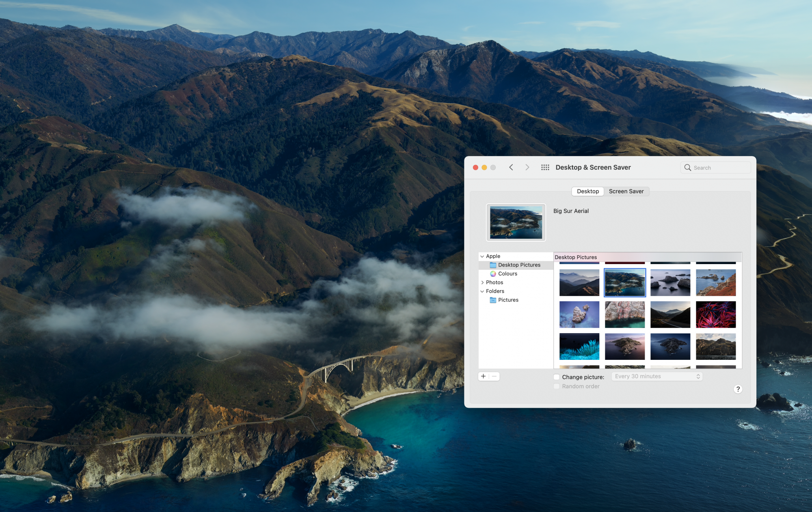
Task: Add a folder with the plus button
Action: point(484,376)
